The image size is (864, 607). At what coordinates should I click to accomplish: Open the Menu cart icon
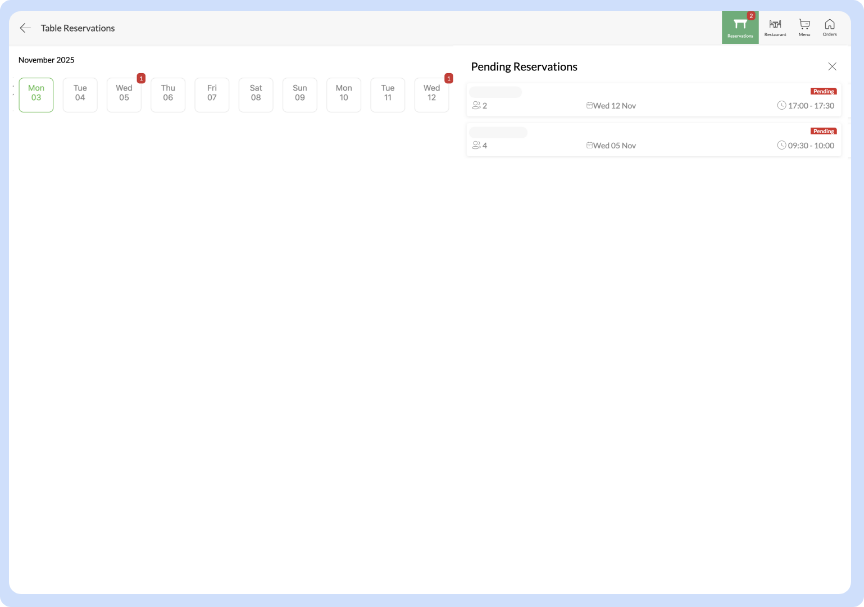tap(804, 26)
